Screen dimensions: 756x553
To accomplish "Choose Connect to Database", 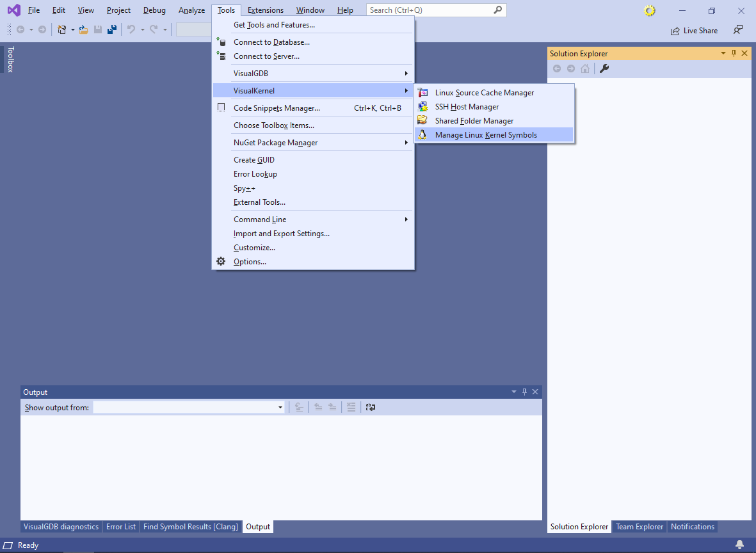I will click(x=313, y=42).
